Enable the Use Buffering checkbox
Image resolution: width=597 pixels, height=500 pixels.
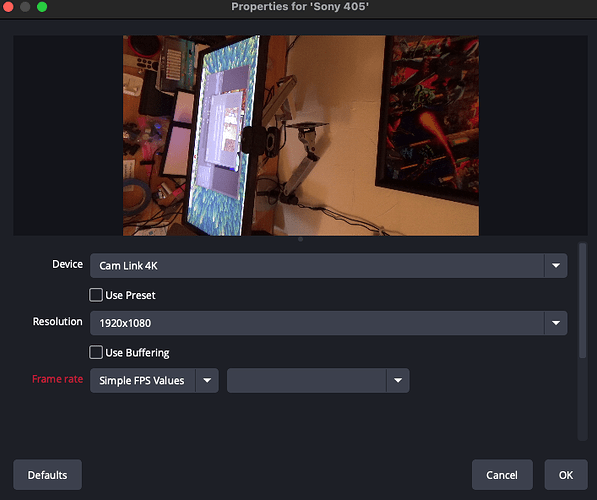[96, 353]
